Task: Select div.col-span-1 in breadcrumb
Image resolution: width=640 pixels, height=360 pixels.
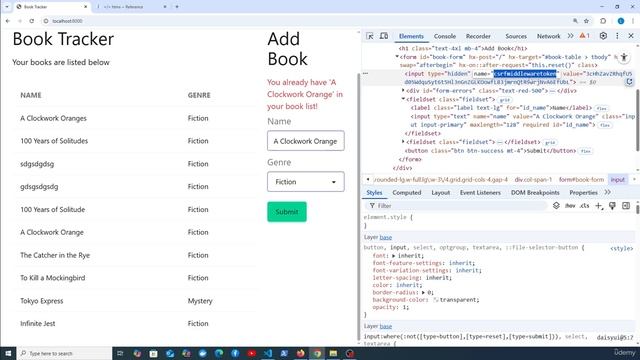Action: coord(533,180)
